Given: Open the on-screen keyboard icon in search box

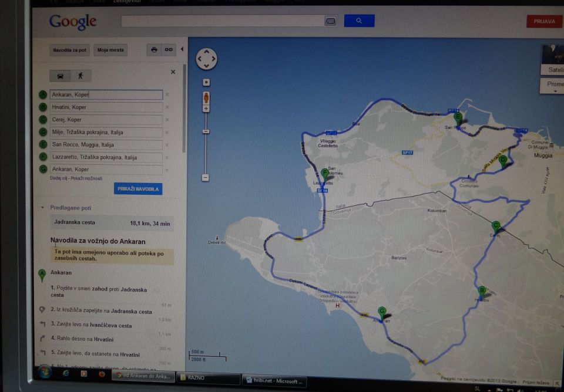Looking at the screenshot, I should click(x=330, y=21).
